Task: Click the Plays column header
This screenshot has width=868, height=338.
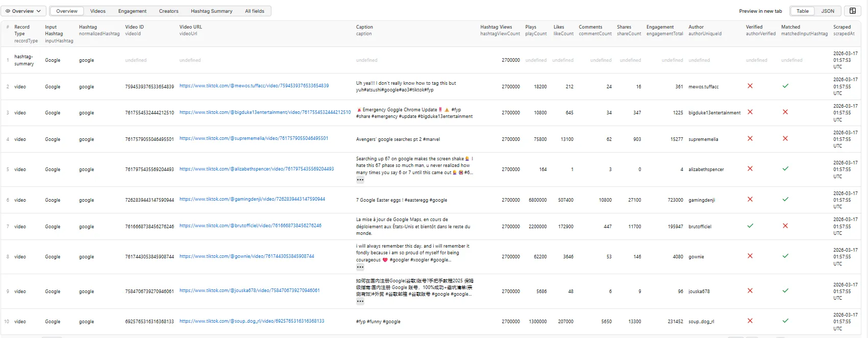Action: click(536, 30)
